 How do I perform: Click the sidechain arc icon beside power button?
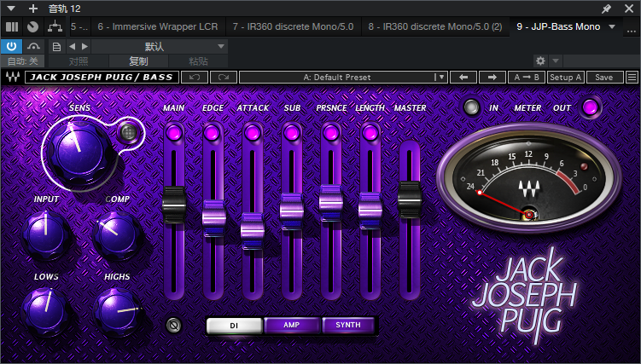tap(33, 47)
